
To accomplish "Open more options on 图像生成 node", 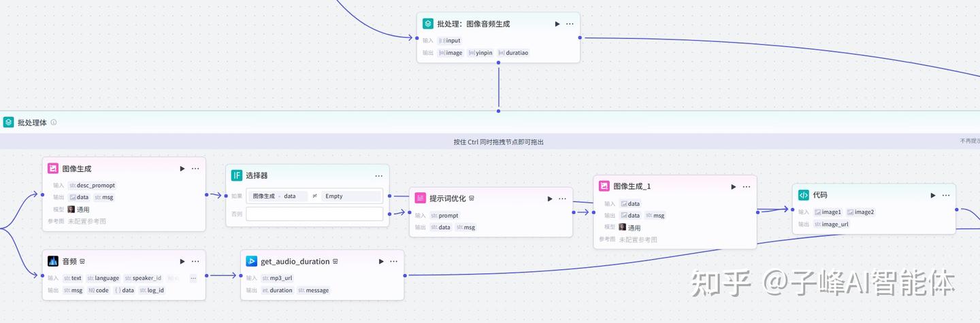I will pos(195,169).
